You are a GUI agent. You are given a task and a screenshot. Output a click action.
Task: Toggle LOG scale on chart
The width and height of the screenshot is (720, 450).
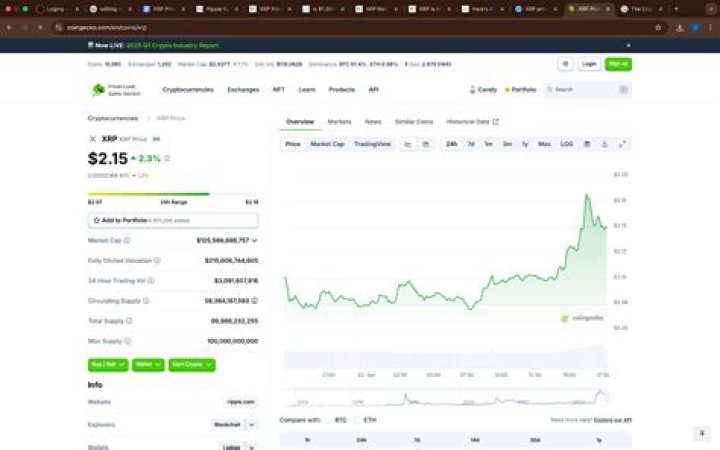pyautogui.click(x=567, y=144)
